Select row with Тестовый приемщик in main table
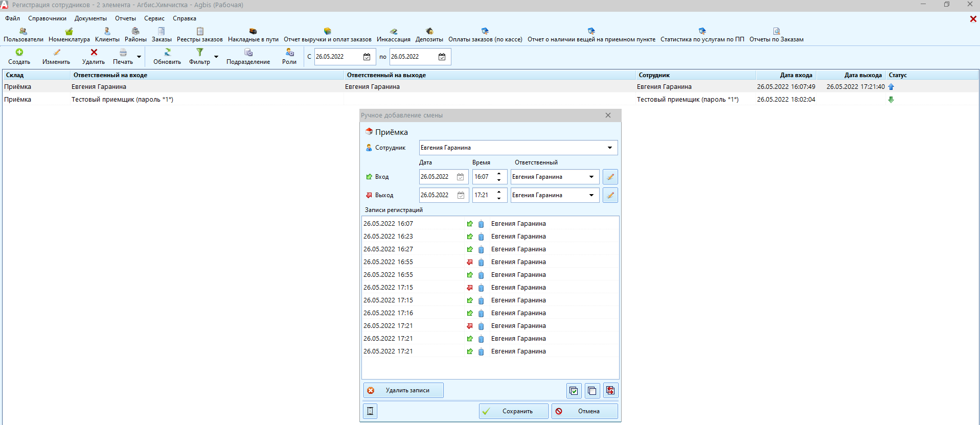The width and height of the screenshot is (980, 425). click(x=490, y=100)
